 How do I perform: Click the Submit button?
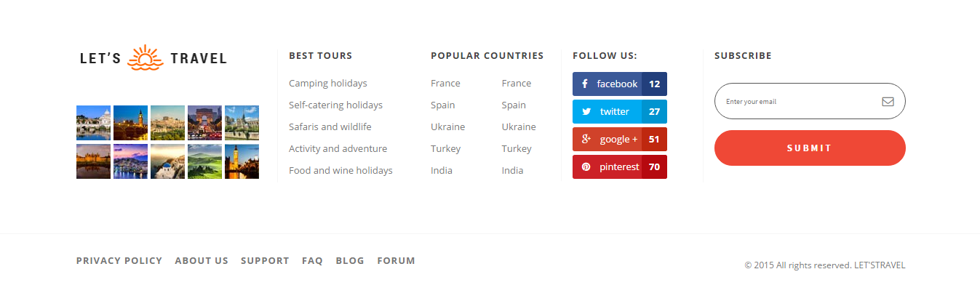[x=810, y=148]
